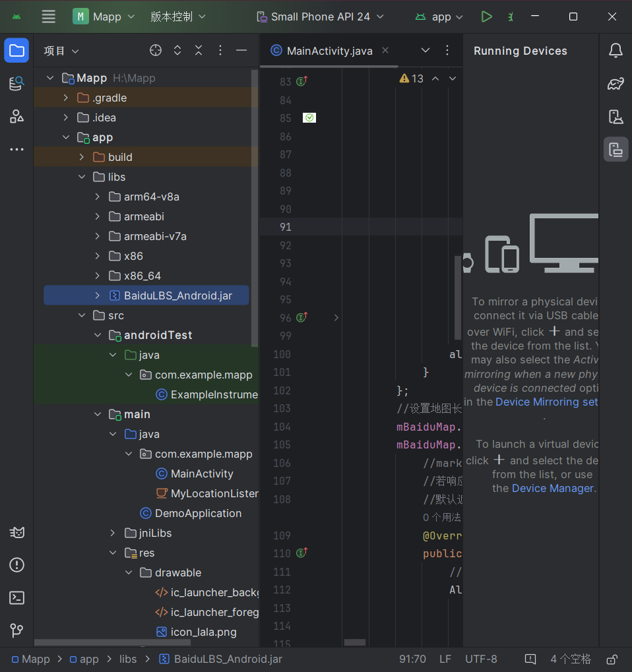The width and height of the screenshot is (632, 672).
Task: Click the 91:70 caret position indicator
Action: click(x=412, y=659)
